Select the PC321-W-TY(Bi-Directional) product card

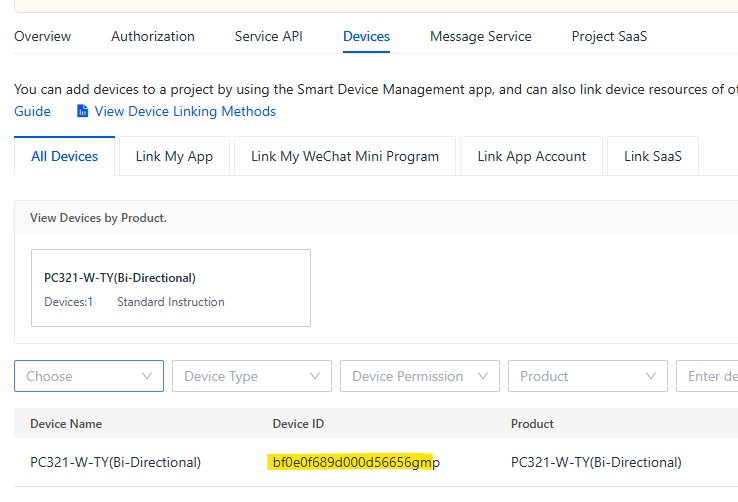(x=171, y=288)
